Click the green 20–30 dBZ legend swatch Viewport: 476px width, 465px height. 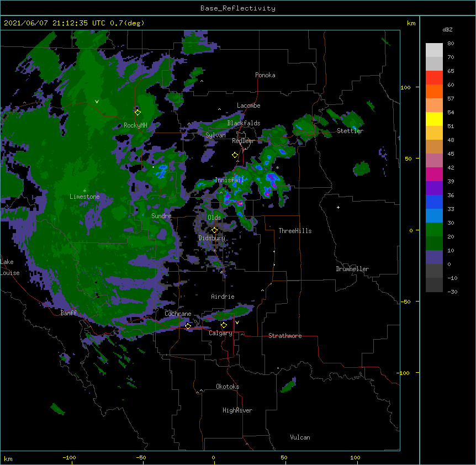point(434,230)
